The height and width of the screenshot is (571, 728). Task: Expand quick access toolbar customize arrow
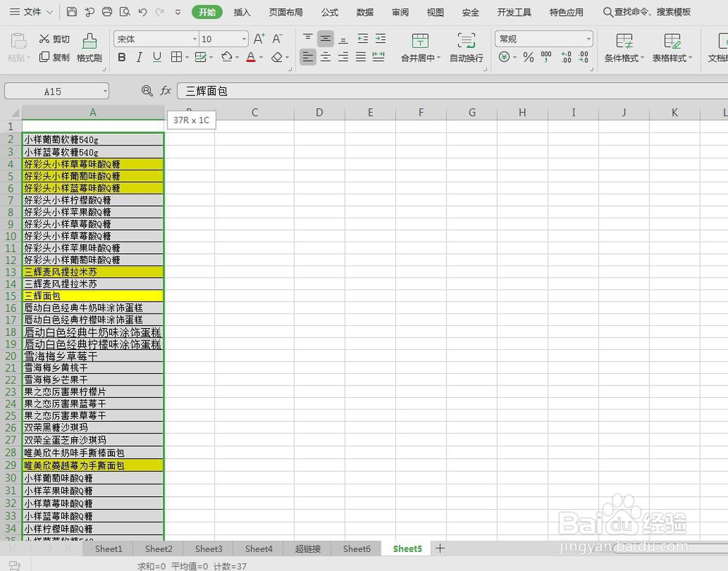[178, 12]
